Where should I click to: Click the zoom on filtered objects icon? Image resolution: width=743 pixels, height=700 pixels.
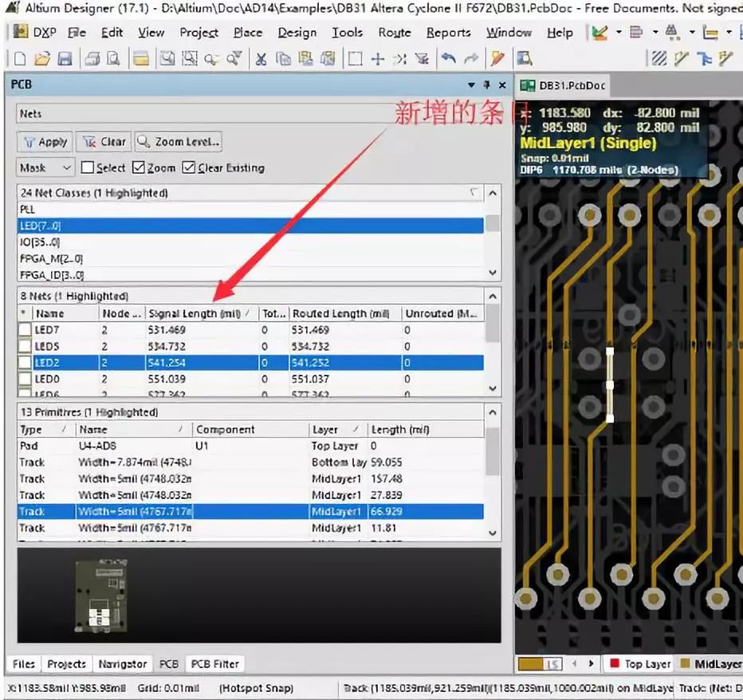point(234,59)
